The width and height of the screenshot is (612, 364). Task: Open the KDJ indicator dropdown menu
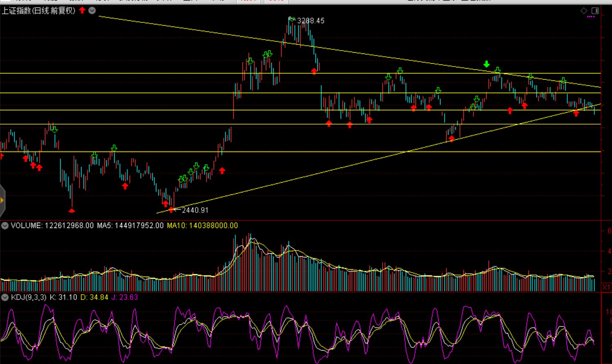5,297
